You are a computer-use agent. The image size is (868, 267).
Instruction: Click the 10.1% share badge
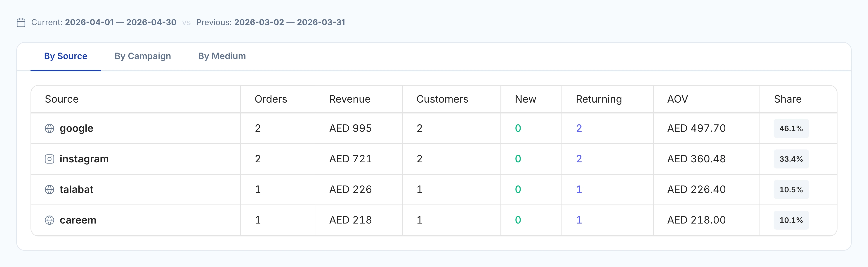791,220
